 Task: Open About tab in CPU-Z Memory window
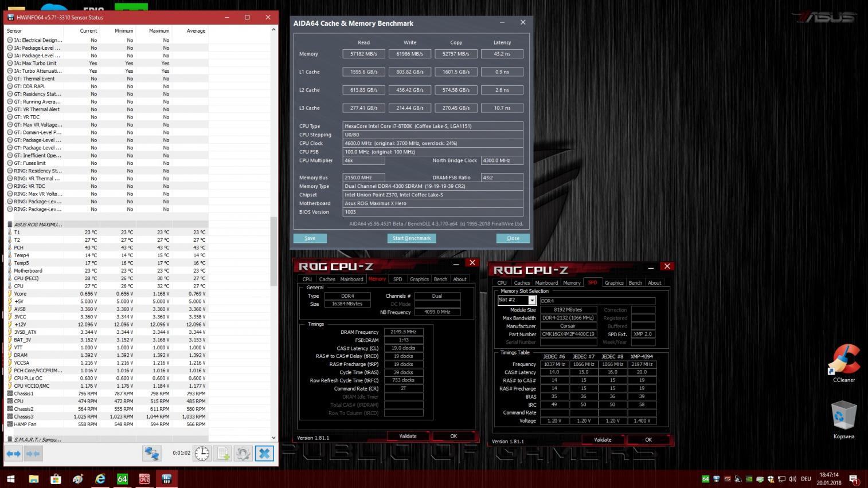coord(460,279)
